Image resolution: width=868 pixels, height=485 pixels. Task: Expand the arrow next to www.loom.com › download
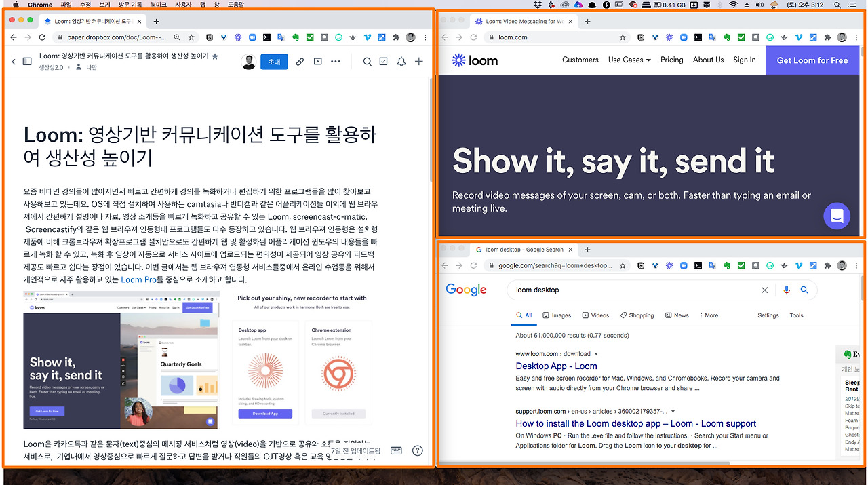[x=596, y=354]
